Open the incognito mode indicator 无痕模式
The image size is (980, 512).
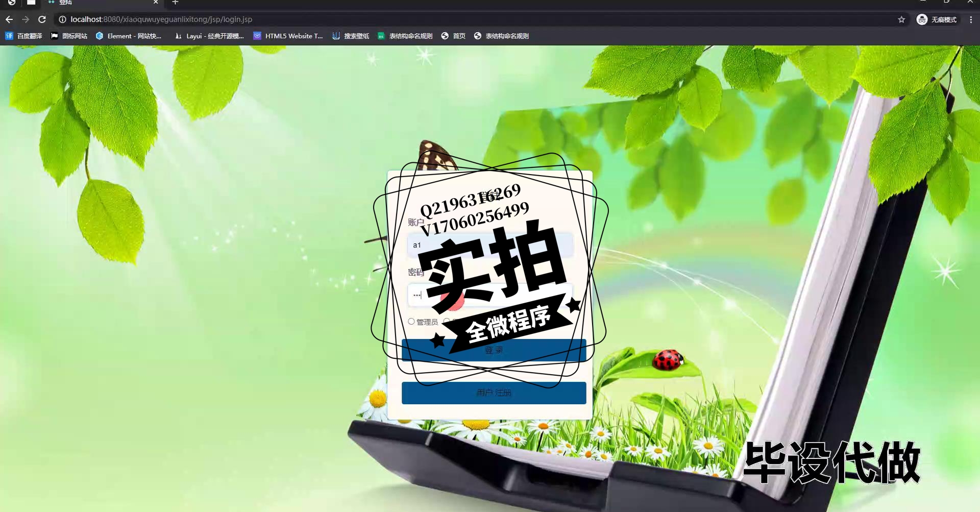coord(937,19)
